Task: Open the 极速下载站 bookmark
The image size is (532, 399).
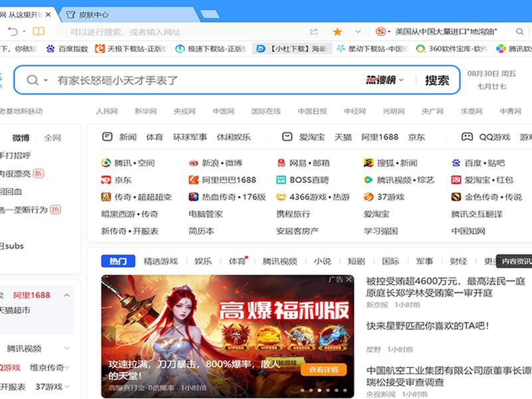Action: coord(211,49)
